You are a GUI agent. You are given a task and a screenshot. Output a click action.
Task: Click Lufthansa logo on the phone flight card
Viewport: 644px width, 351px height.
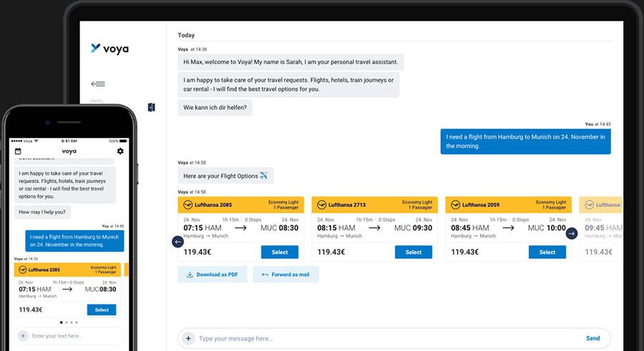pos(23,270)
